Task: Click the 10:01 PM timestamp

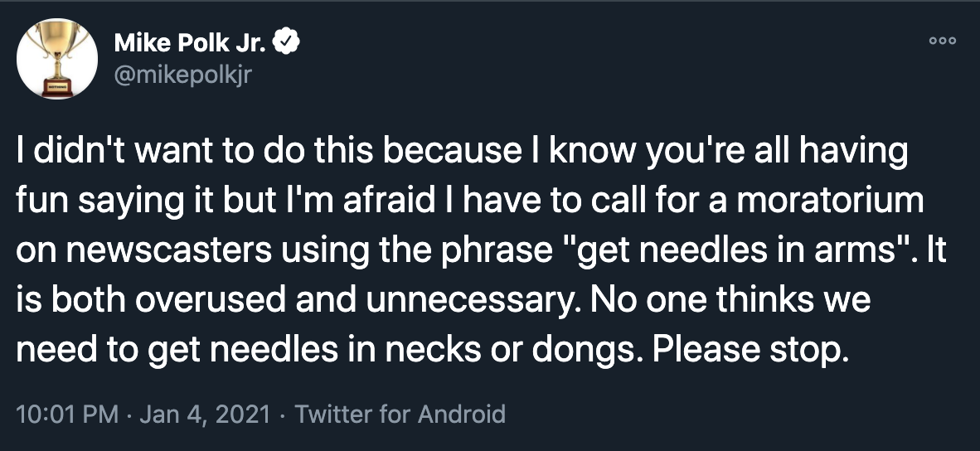Action: click(67, 413)
